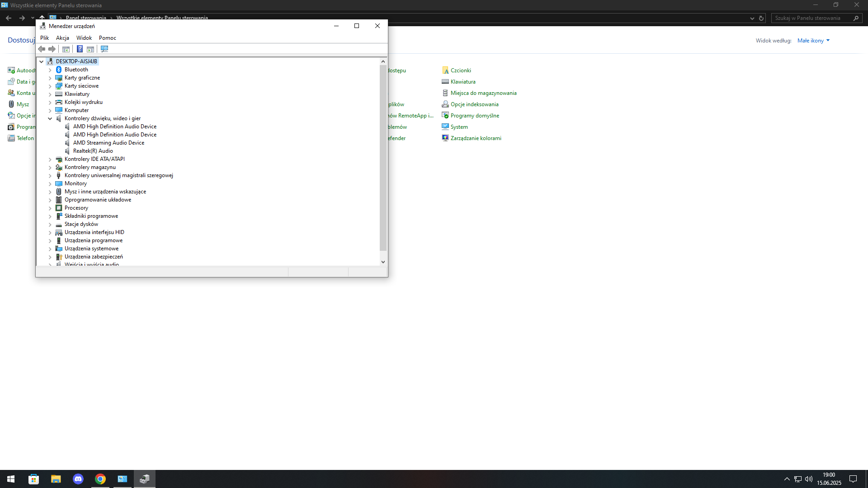Open the Widok menu
This screenshot has width=868, height=488.
coord(84,38)
